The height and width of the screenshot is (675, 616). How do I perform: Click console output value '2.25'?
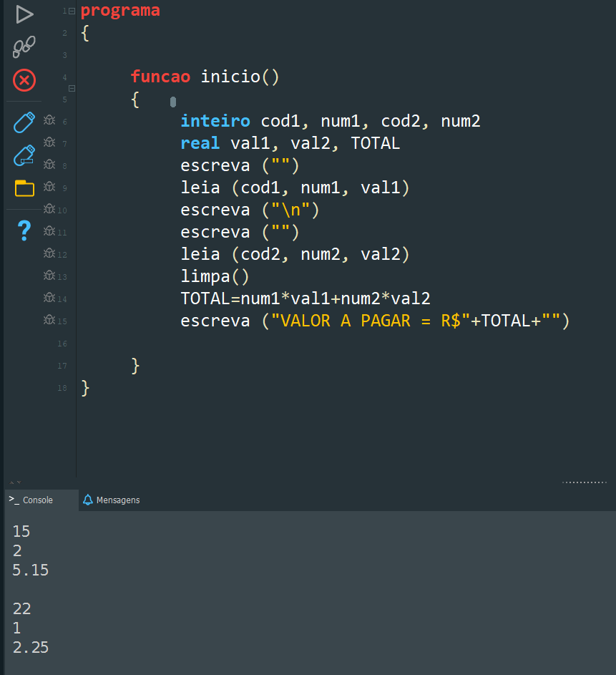tap(31, 648)
